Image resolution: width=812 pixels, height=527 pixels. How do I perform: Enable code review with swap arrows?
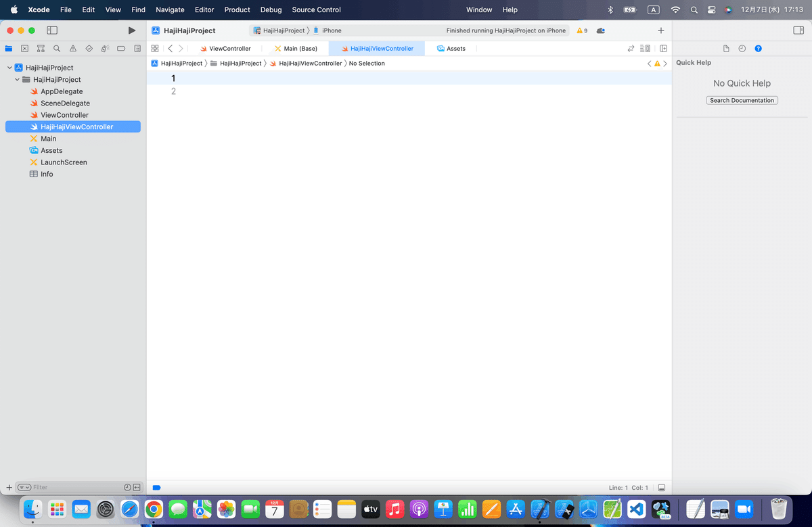[x=631, y=49]
